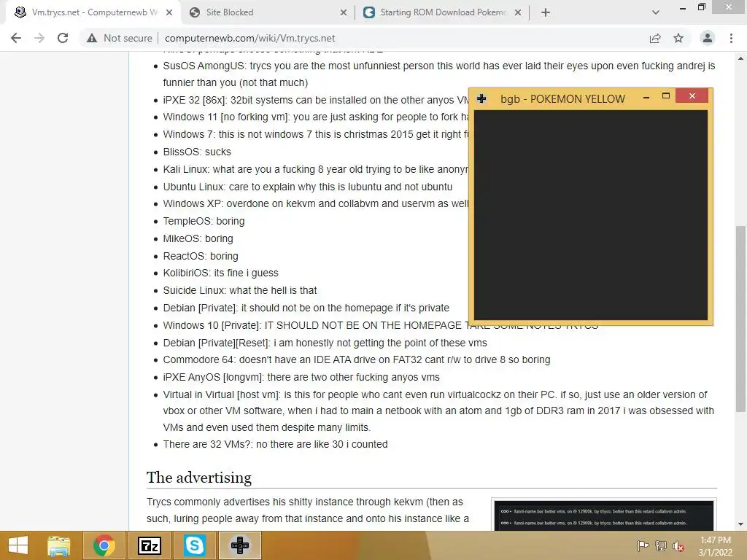Image resolution: width=747 pixels, height=560 pixels.
Task: Click the network tray icon
Action: coord(661,545)
